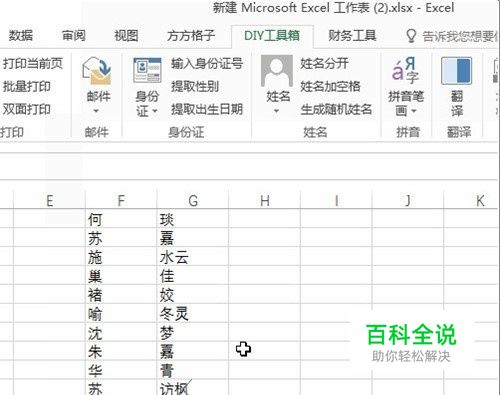Open the 邮件 mail merge icon
Viewport: 500px width, 395px height.
(97, 70)
